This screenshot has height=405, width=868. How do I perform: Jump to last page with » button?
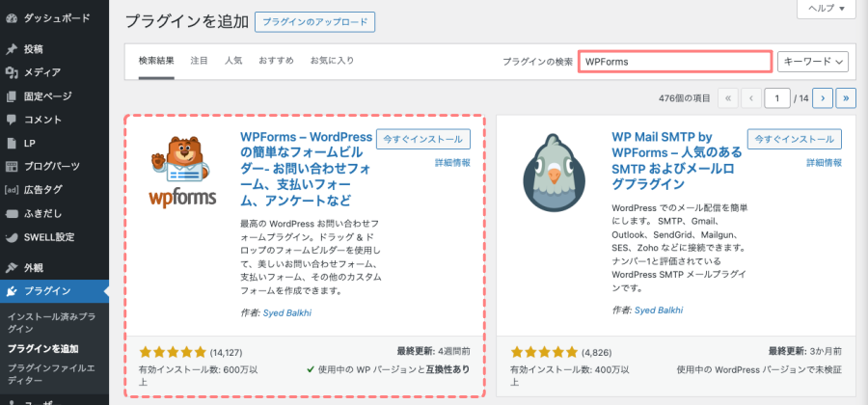(846, 98)
